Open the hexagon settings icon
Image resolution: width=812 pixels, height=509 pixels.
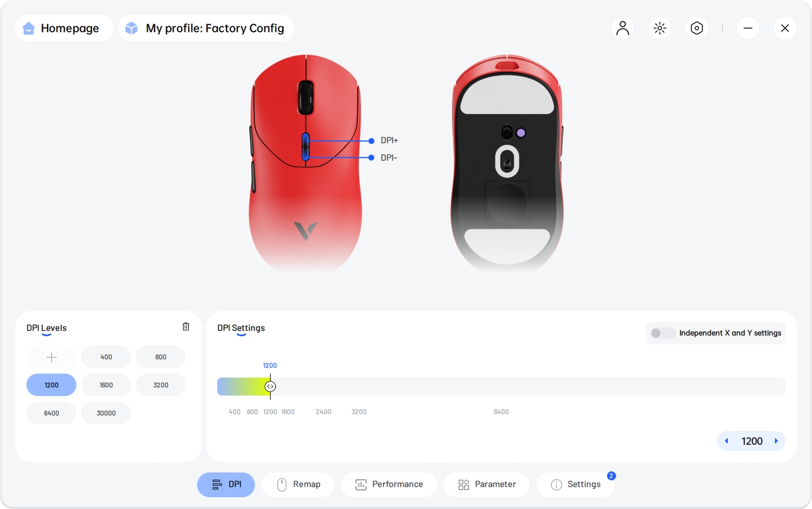[x=697, y=28]
